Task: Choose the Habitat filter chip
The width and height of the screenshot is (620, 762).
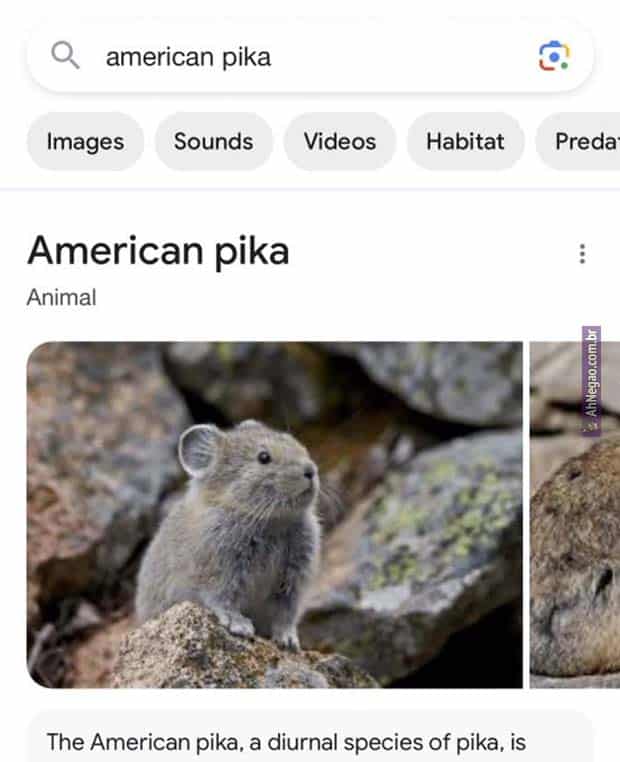Action: pyautogui.click(x=465, y=141)
